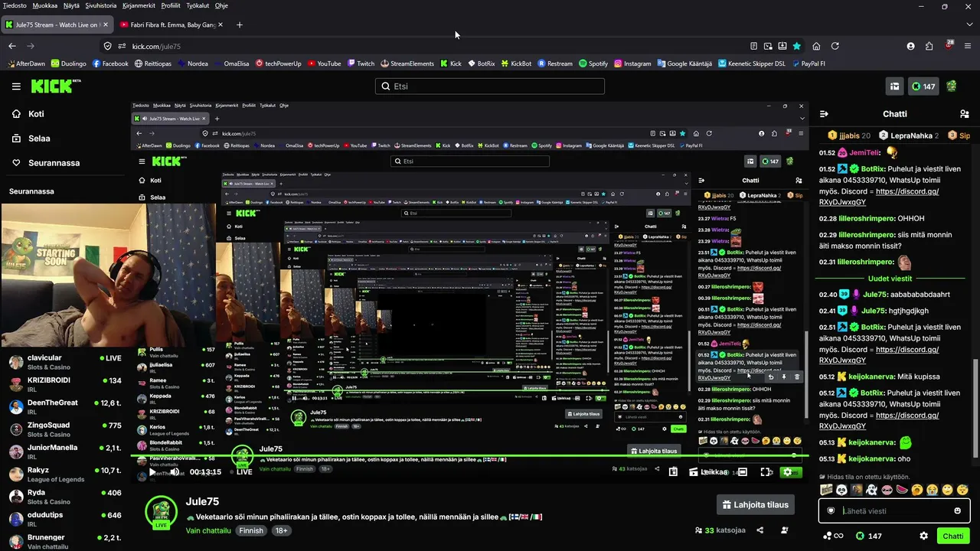Image resolution: width=980 pixels, height=551 pixels.
Task: Open DeenTheGreat channel in sidebar
Action: [x=65, y=407]
